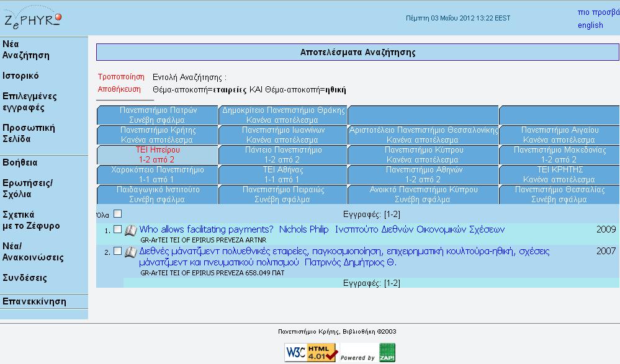The image size is (620, 364).
Task: Open the title 'Who allows facilitating payments?'
Action: click(207, 229)
